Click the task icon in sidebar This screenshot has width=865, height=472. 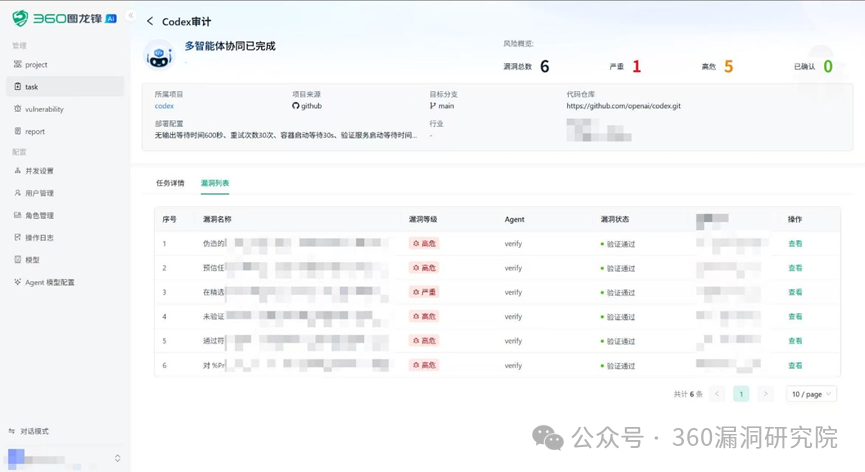pos(18,87)
